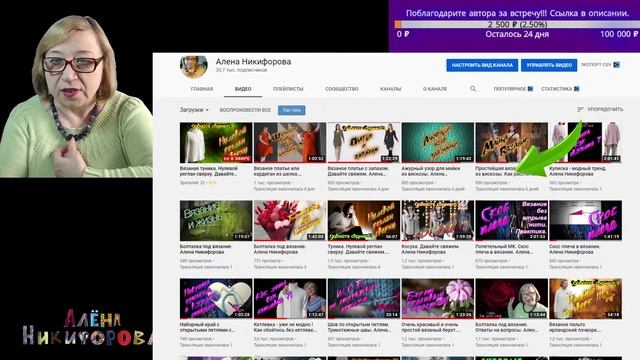Open the 'Вязаное пальто ирландский' thumbnail
This screenshot has height=360, width=640.
click(x=586, y=299)
